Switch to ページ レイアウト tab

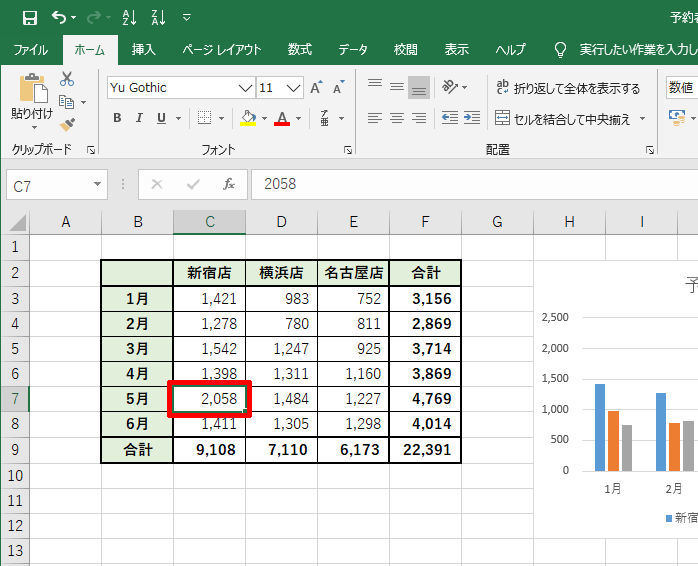(222, 49)
